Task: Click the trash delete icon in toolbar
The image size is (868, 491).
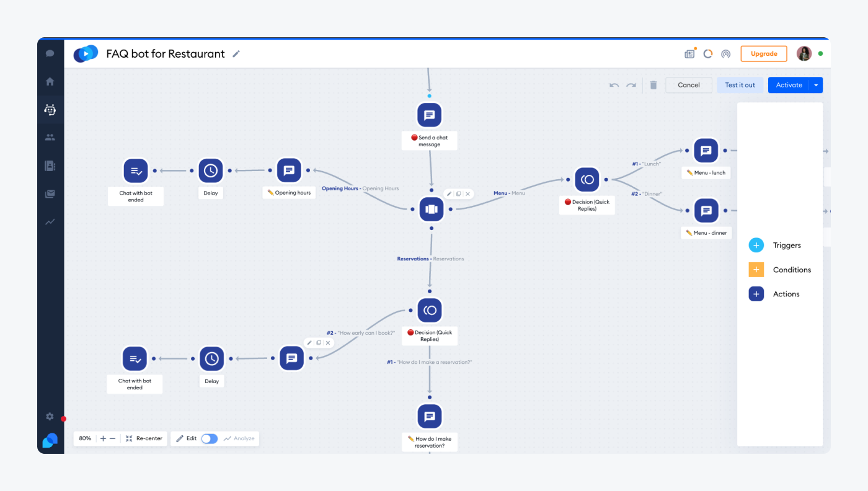Action: 653,86
